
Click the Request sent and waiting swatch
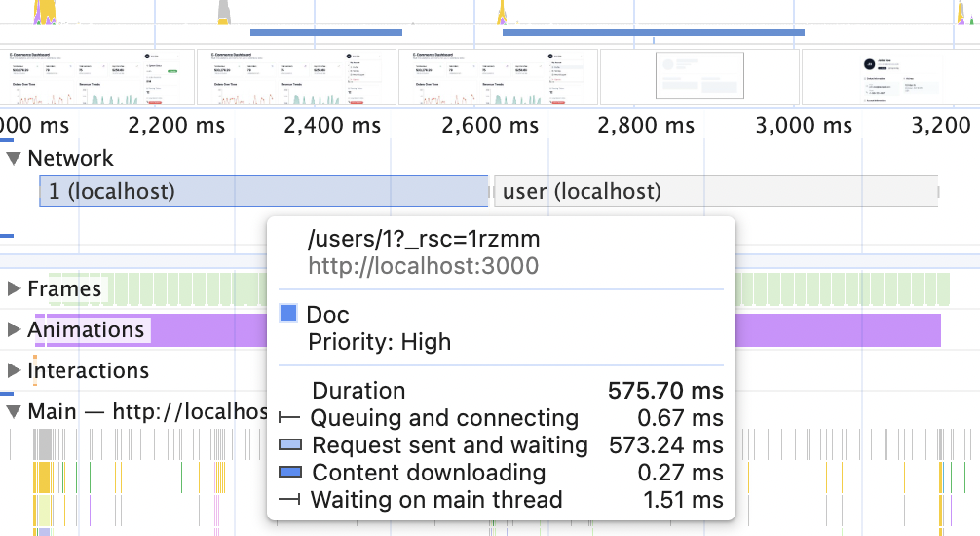click(x=289, y=445)
